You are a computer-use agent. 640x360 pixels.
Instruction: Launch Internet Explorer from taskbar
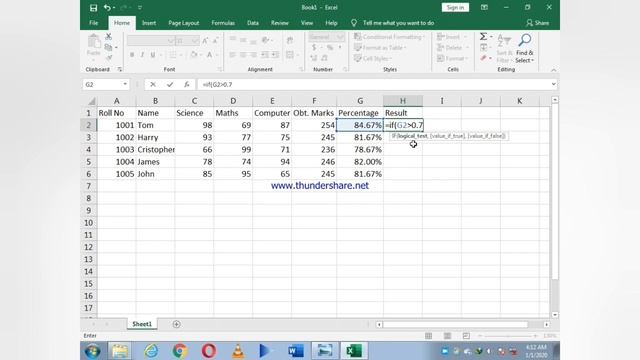click(151, 351)
